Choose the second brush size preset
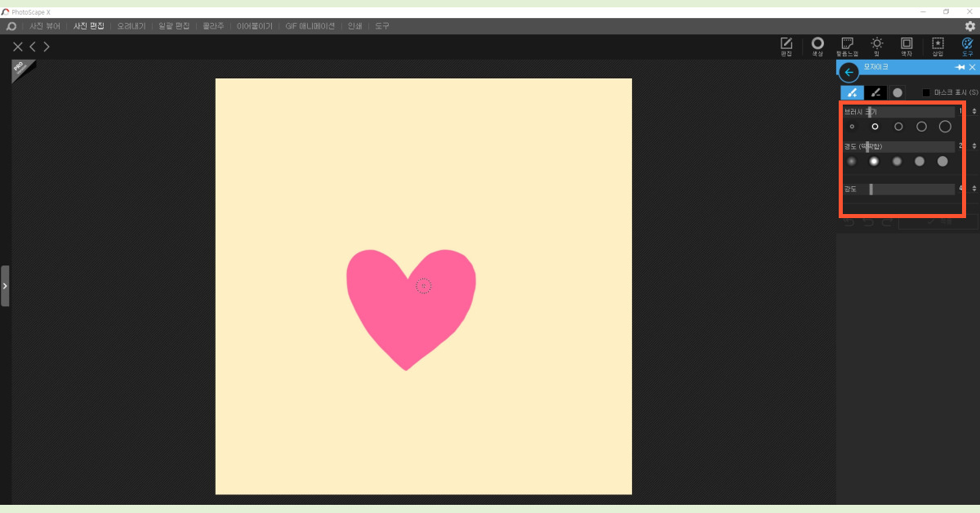Image resolution: width=980 pixels, height=513 pixels. coord(875,127)
